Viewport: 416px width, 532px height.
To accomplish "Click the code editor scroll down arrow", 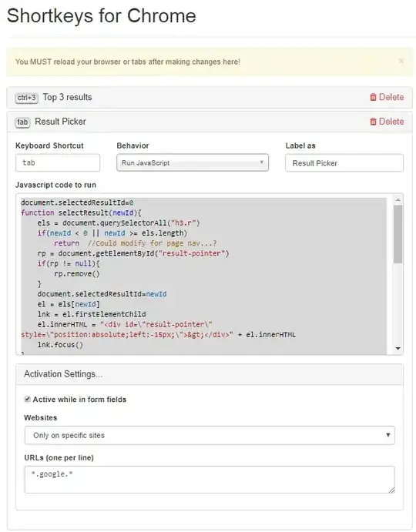I will pyautogui.click(x=398, y=349).
